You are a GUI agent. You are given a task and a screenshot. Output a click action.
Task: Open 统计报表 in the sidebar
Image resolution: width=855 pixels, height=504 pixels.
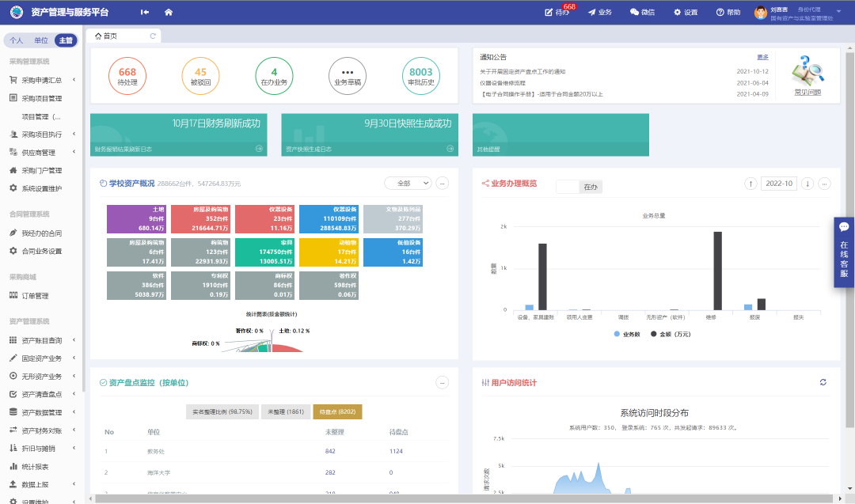pyautogui.click(x=35, y=467)
